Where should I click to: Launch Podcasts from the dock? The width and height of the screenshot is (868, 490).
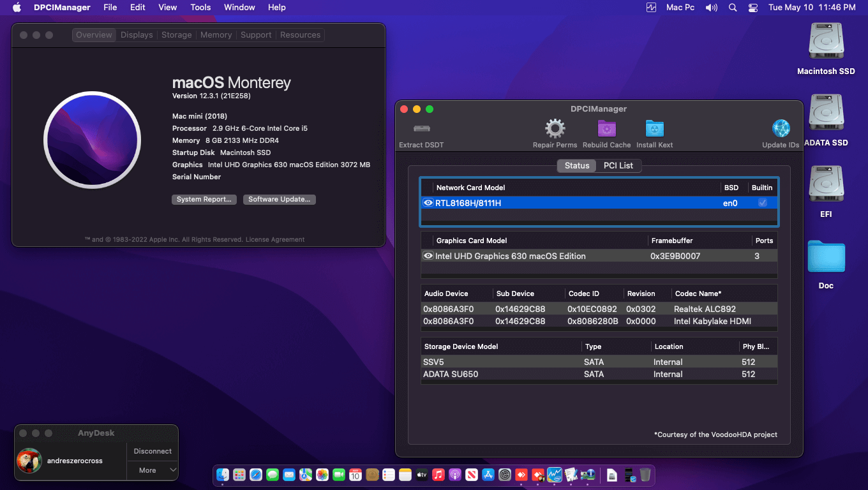coord(454,475)
